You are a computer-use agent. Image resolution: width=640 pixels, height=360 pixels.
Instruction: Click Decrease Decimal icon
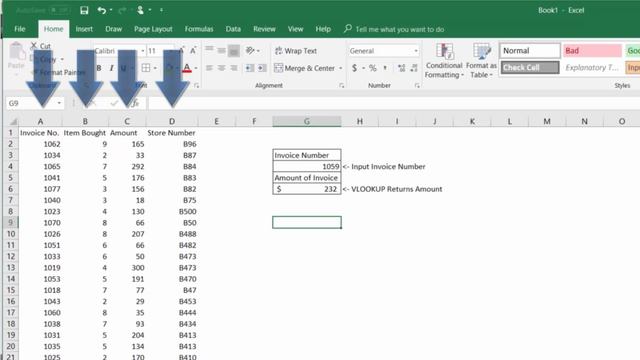[414, 68]
